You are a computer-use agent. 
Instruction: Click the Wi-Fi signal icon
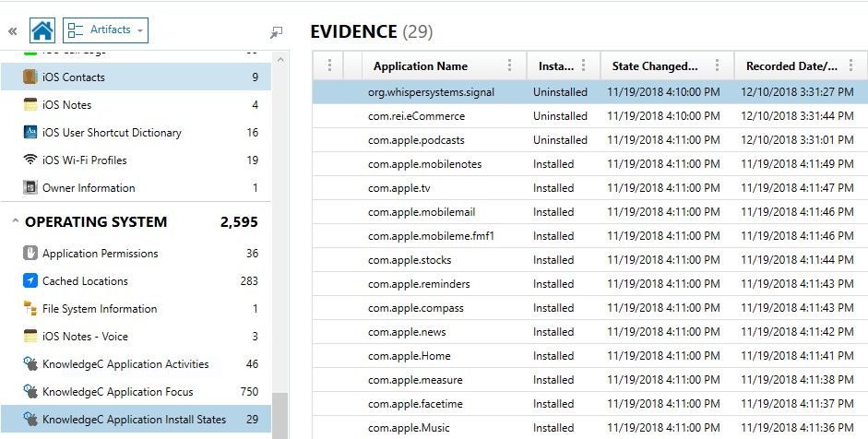(x=30, y=160)
